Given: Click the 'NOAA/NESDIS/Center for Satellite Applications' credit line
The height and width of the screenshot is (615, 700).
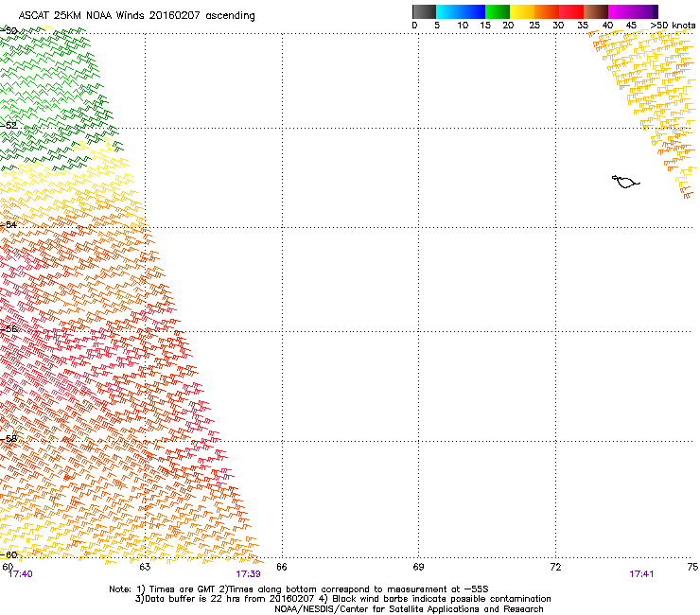Looking at the screenshot, I should (409, 609).
